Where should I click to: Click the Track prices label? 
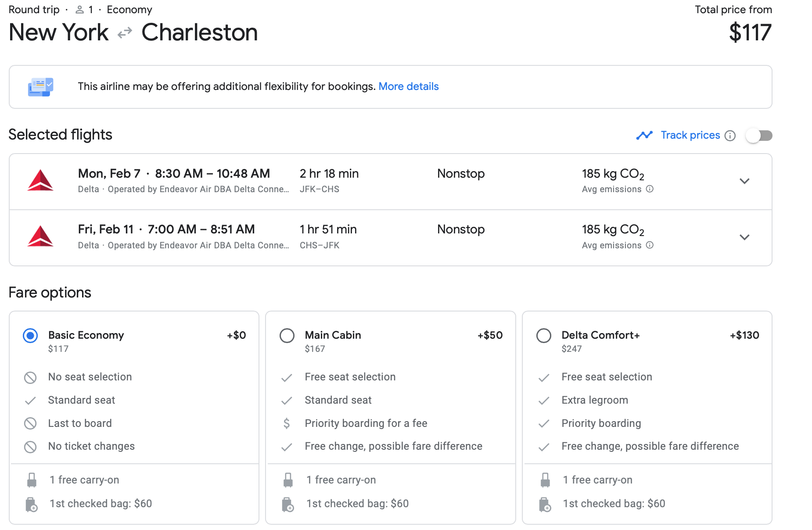coord(690,135)
